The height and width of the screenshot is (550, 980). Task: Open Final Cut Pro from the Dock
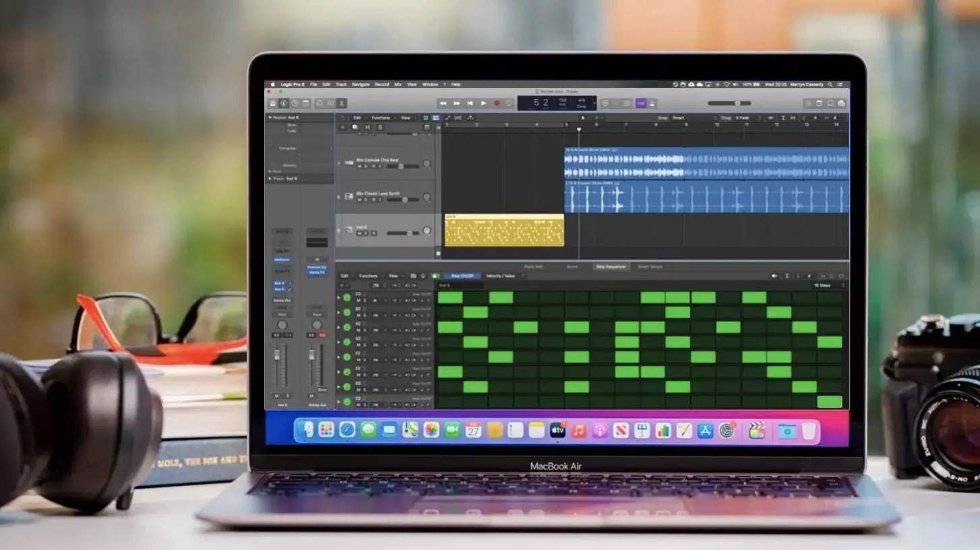757,430
